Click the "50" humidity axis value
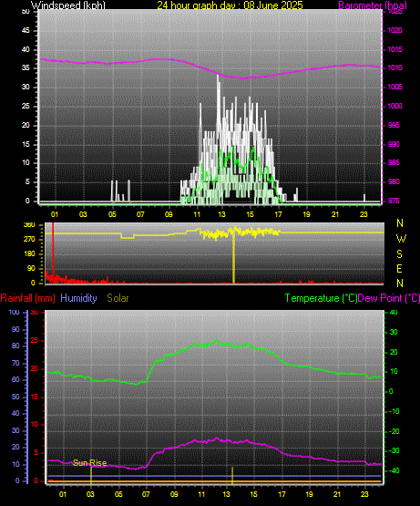The height and width of the screenshot is (506, 420). pos(15,397)
